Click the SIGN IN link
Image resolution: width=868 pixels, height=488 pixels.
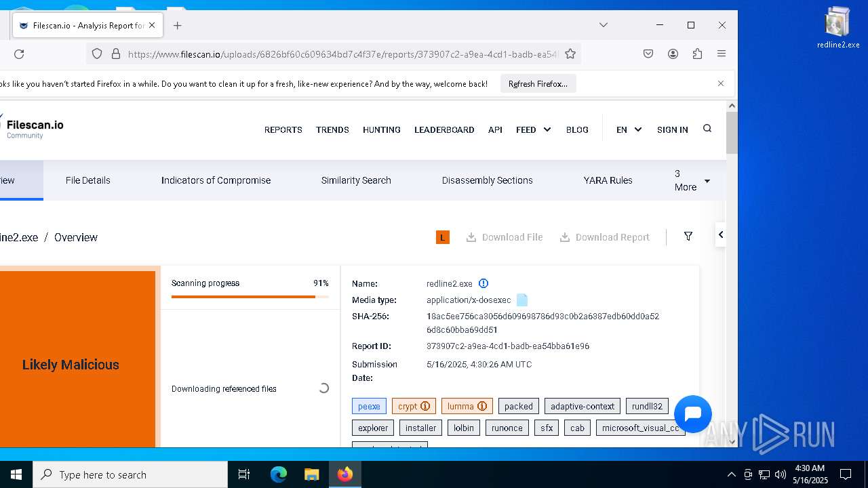(673, 129)
